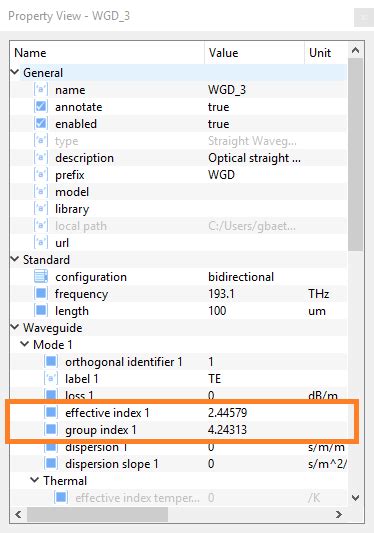Select the model property row
This screenshot has width=374, height=533.
[x=179, y=192]
